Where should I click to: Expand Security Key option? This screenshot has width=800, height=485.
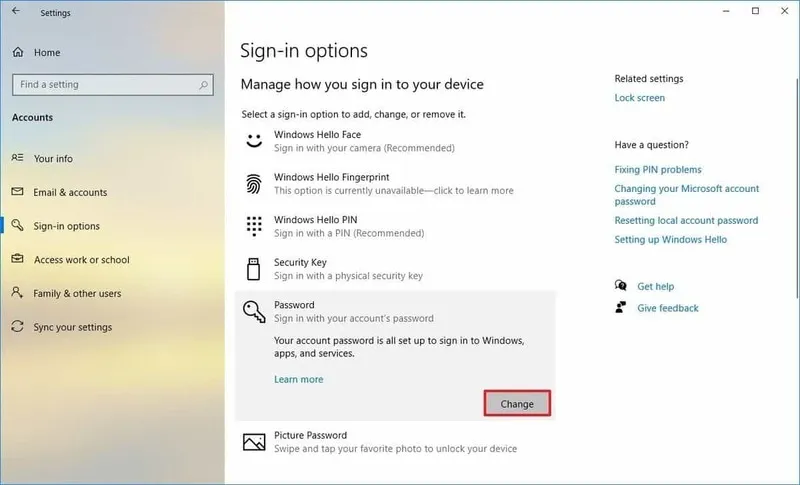tap(395, 269)
